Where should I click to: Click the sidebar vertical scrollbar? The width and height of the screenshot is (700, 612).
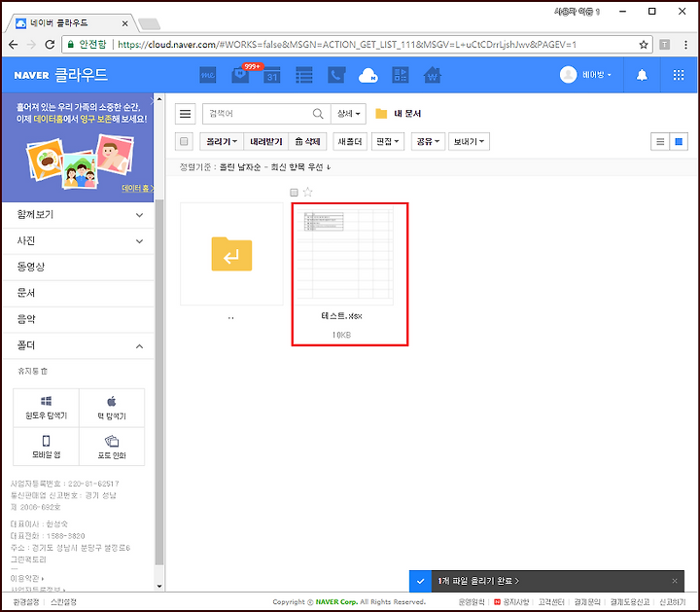click(x=159, y=382)
